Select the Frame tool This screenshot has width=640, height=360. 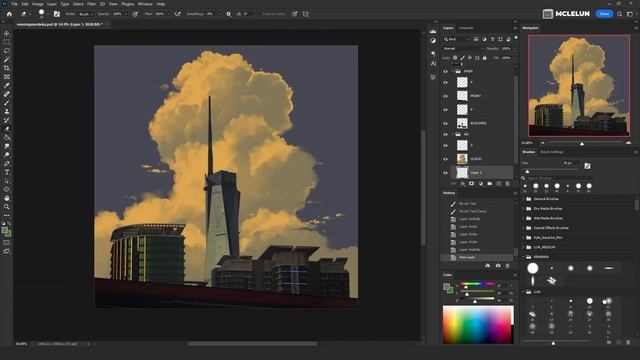click(x=7, y=77)
